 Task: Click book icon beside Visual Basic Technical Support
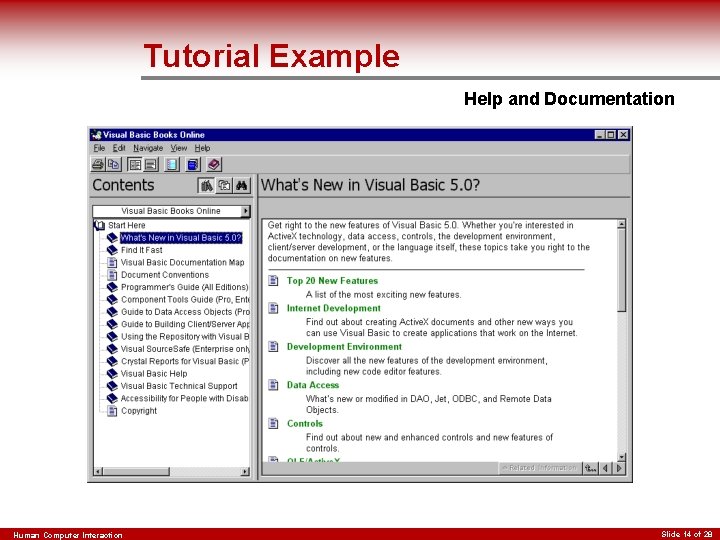coord(112,386)
